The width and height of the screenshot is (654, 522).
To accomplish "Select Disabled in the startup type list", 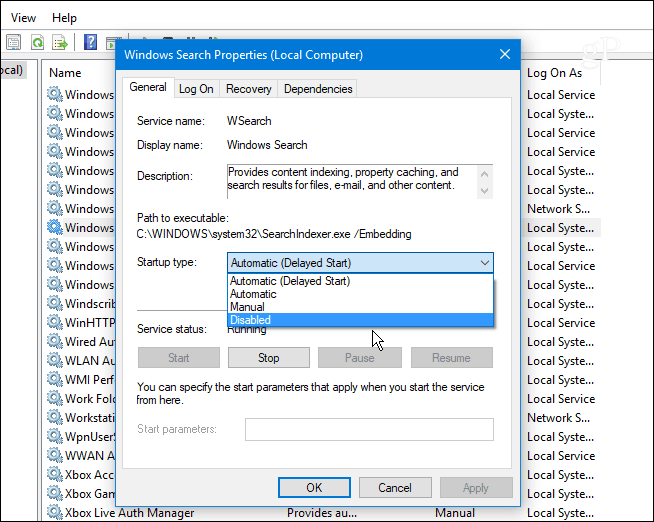I will click(360, 320).
